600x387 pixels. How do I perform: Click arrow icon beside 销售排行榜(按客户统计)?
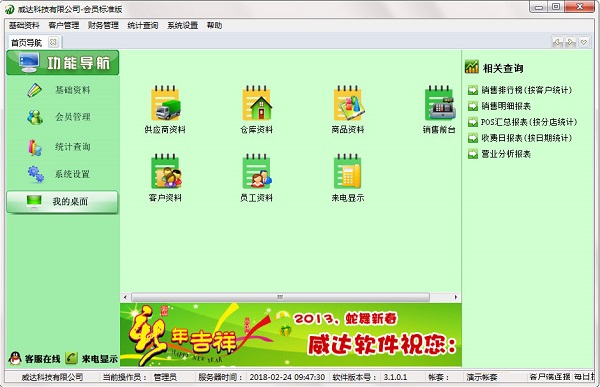[473, 90]
